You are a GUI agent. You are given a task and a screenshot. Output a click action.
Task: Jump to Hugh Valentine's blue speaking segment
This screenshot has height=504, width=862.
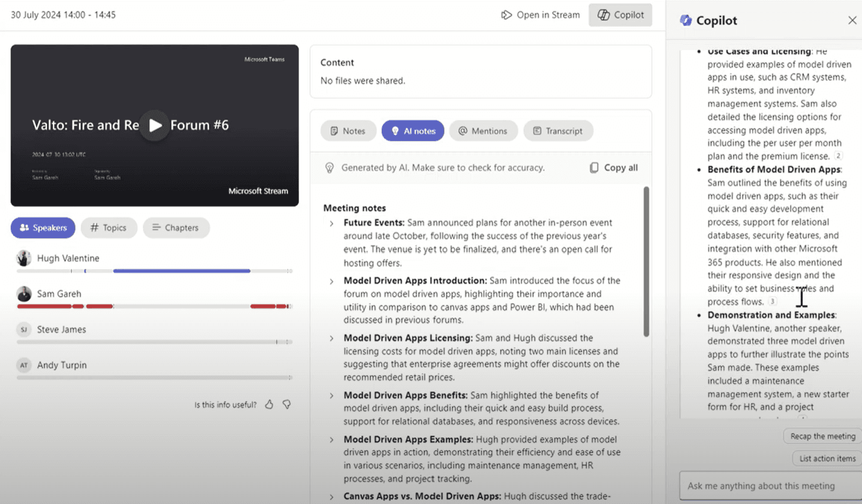[181, 271]
